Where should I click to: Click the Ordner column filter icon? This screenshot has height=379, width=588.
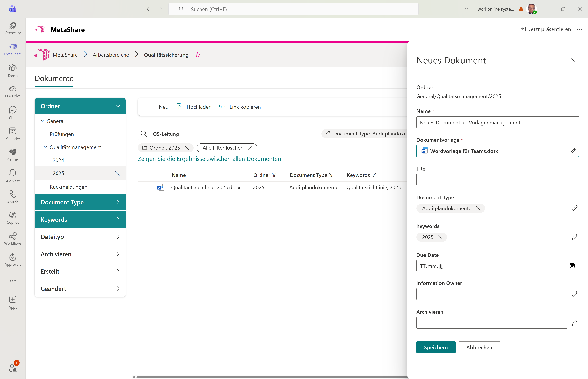(274, 175)
